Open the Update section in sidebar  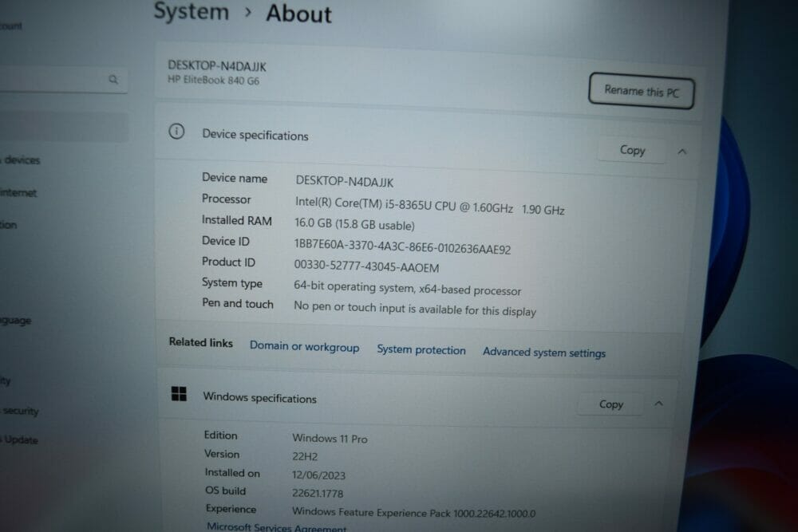[21, 440]
